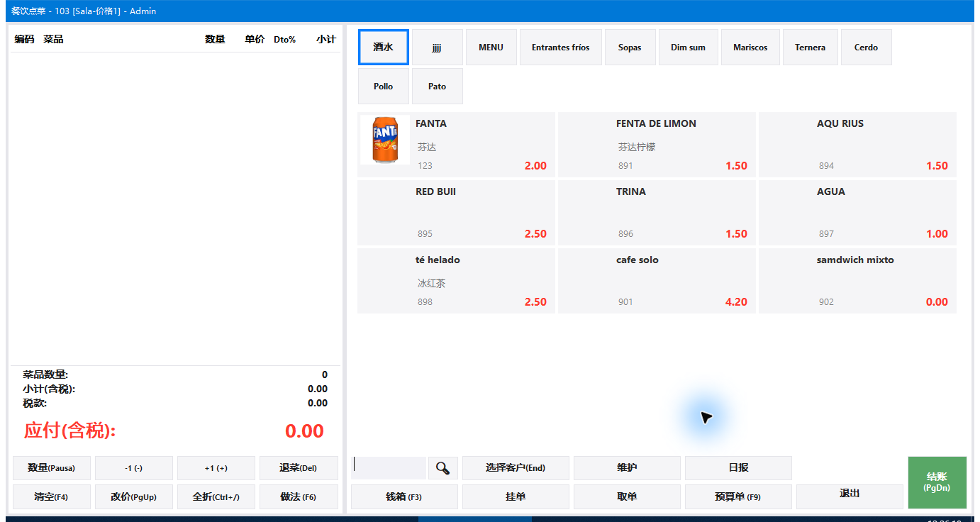Add AGUA to the order
Screen dimensions: 980x522
[x=857, y=213]
